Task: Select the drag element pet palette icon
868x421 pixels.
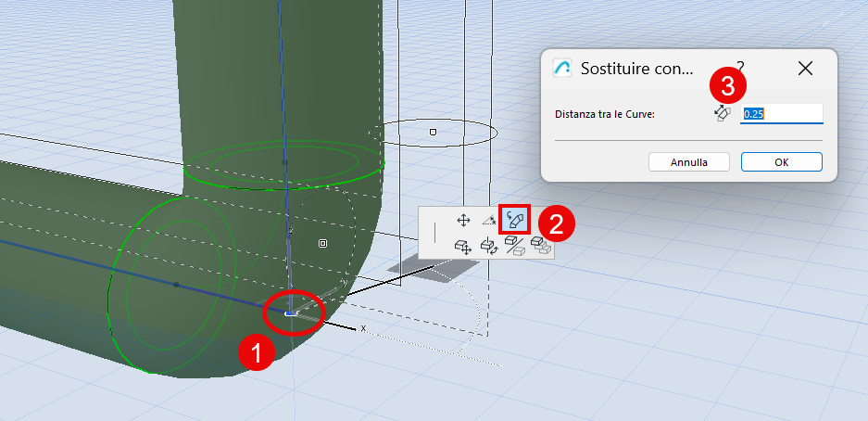Action: pyautogui.click(x=463, y=246)
